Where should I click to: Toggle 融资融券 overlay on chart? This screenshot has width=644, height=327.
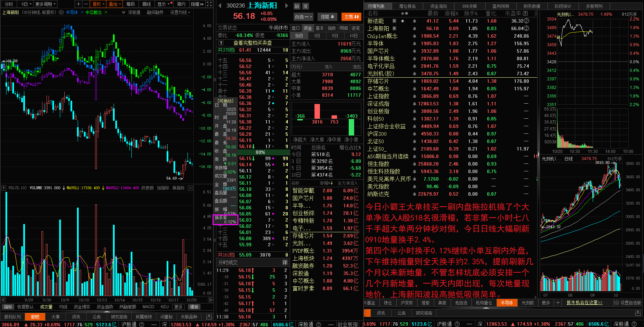[155, 12]
